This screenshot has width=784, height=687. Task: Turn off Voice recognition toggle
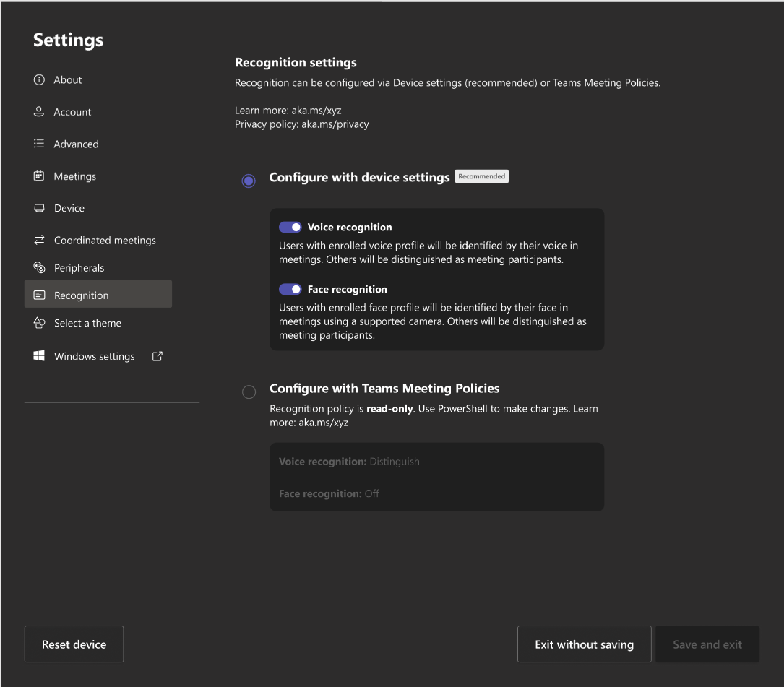[x=290, y=228]
